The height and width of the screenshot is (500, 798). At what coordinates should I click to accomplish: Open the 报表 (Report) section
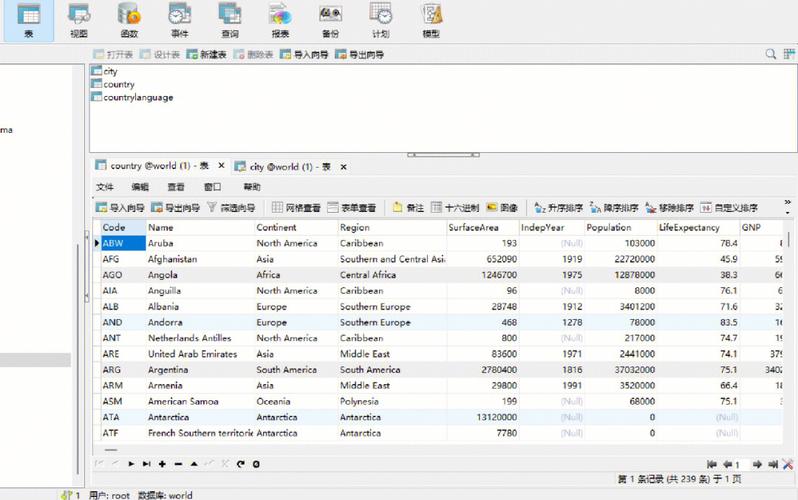point(280,20)
